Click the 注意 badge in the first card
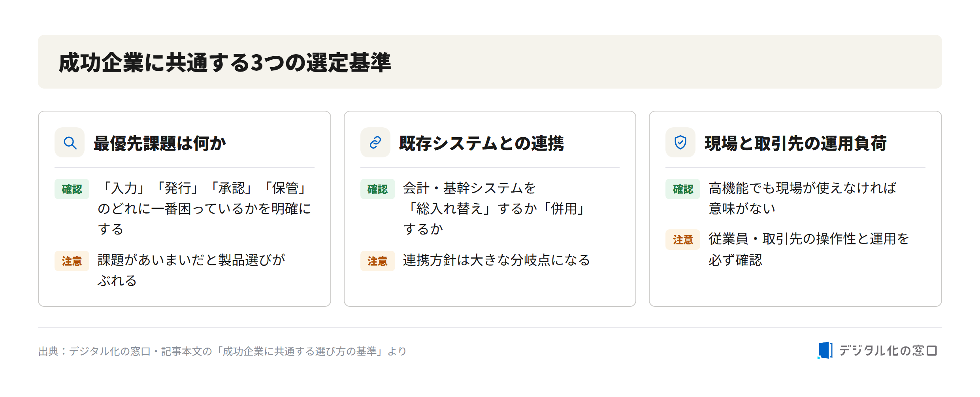The width and height of the screenshot is (980, 397). coord(72,261)
